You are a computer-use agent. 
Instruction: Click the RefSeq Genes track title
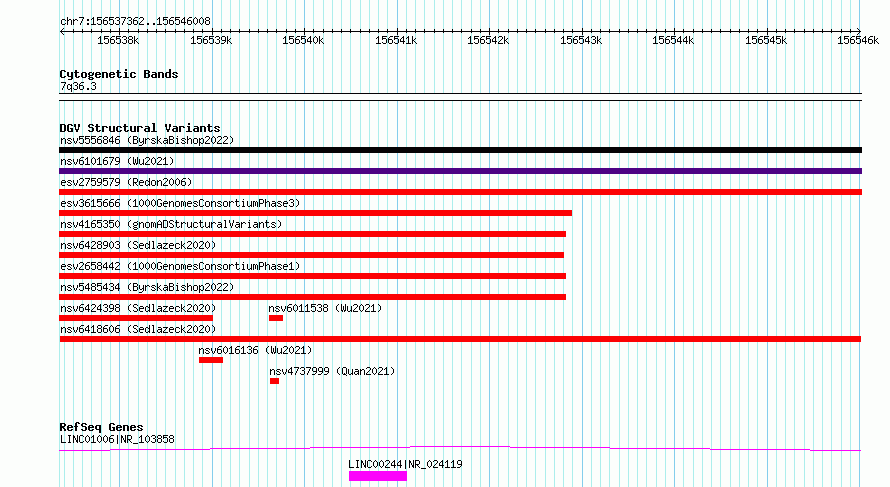101,427
